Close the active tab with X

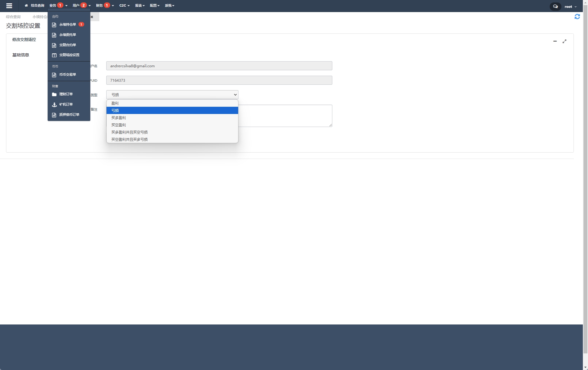(92, 17)
